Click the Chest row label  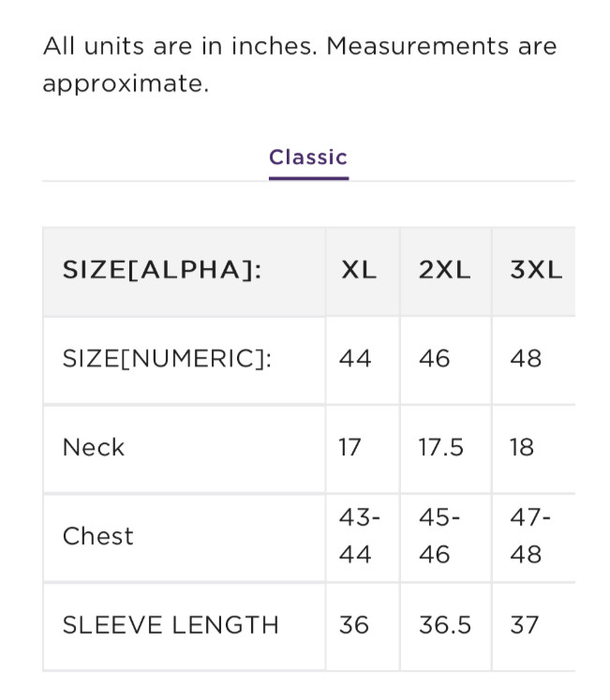pyautogui.click(x=98, y=536)
